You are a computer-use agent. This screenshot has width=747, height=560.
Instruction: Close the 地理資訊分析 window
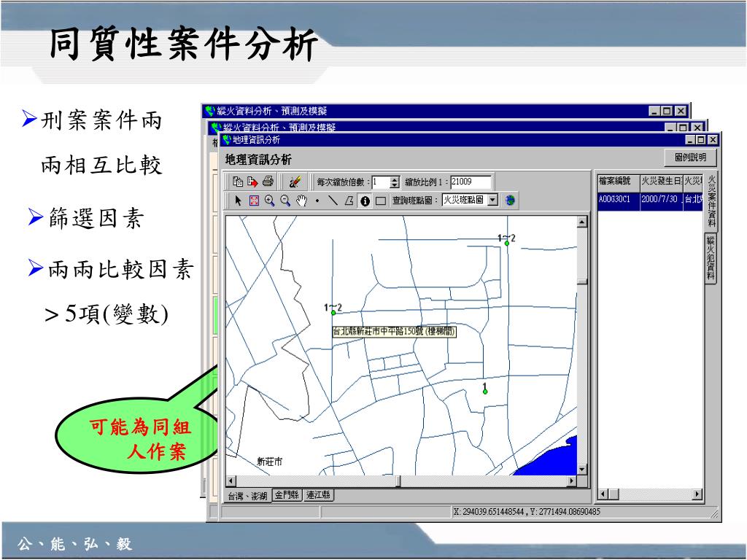(713, 139)
